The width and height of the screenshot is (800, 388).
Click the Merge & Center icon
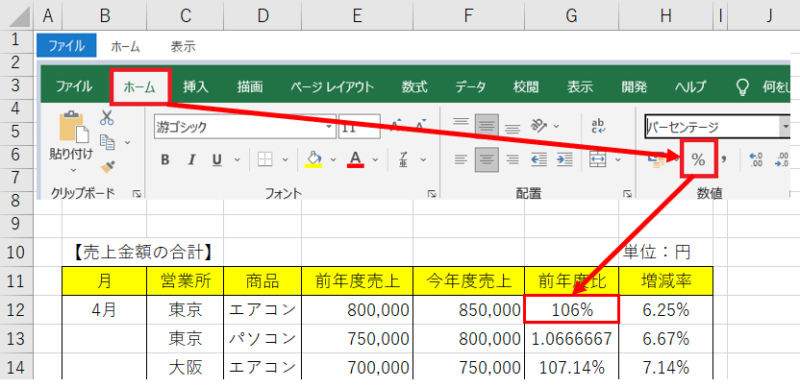pos(597,159)
